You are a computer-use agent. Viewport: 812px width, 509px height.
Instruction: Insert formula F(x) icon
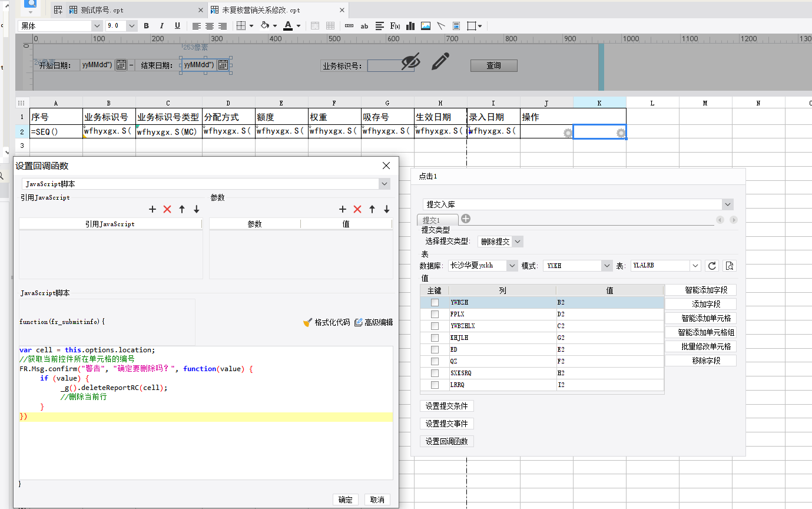pyautogui.click(x=395, y=26)
